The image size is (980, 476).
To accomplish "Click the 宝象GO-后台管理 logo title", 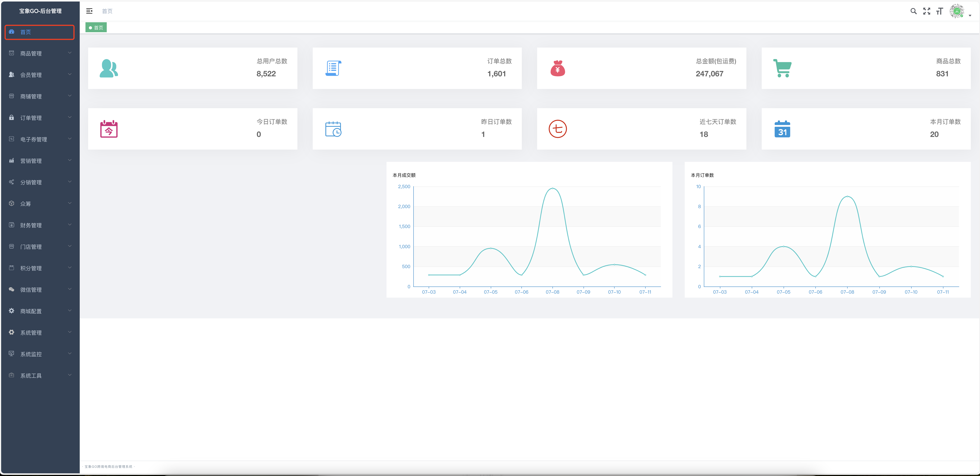I will (40, 11).
